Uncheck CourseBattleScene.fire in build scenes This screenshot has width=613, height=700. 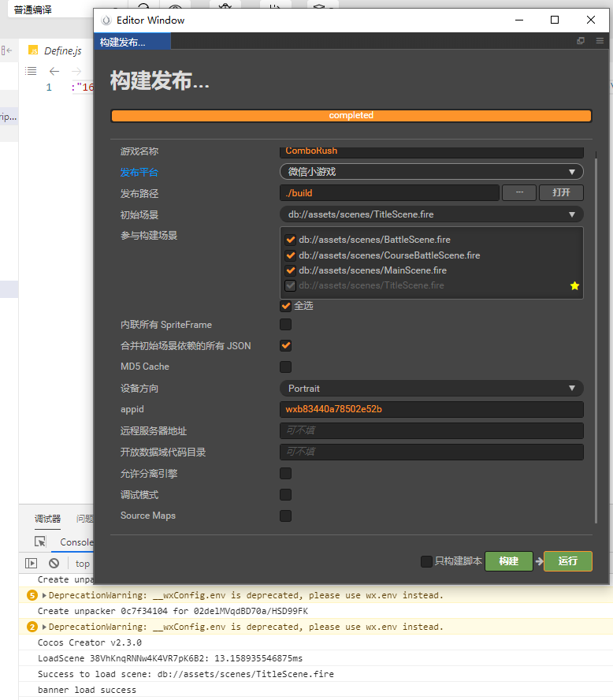291,255
